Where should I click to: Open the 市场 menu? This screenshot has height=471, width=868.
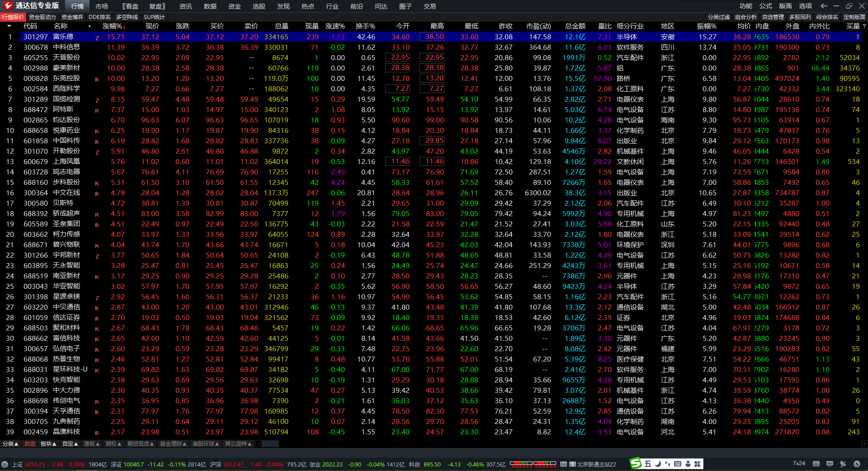pos(102,6)
